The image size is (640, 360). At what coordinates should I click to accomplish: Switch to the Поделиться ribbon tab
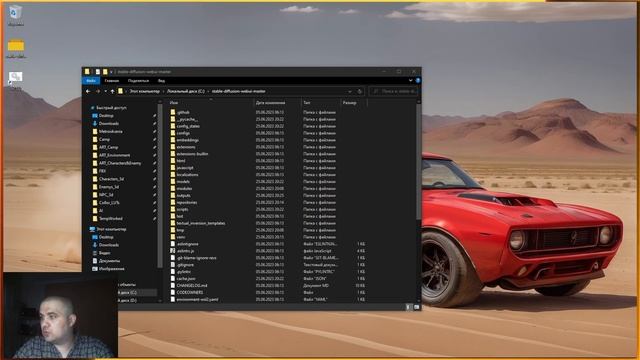[138, 81]
